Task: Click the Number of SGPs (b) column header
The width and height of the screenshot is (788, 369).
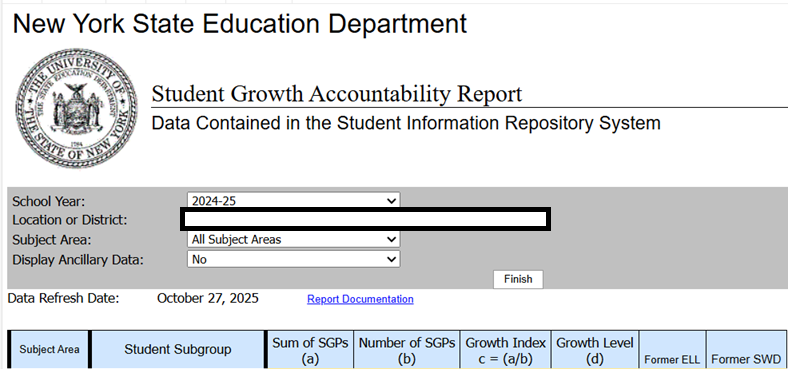Action: 407,350
